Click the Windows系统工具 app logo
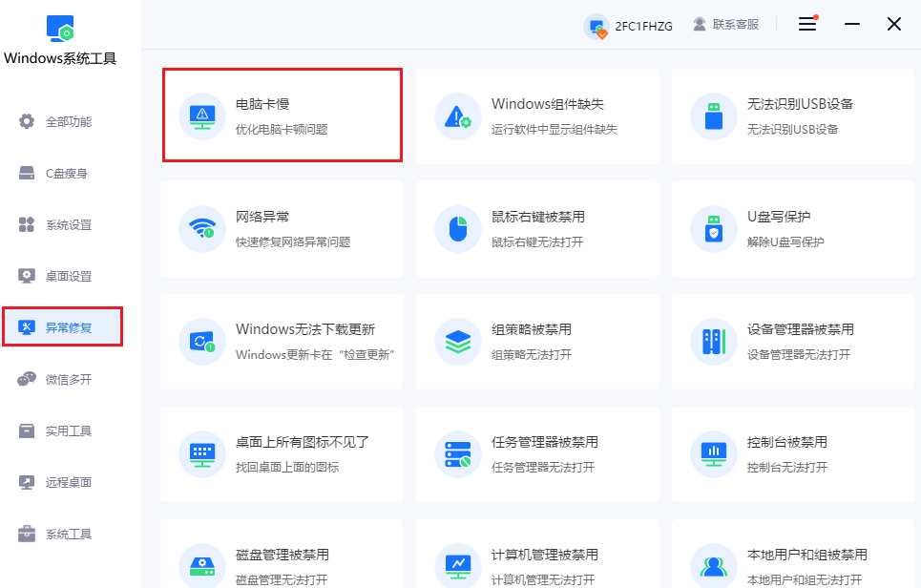The height and width of the screenshot is (588, 921). click(60, 29)
